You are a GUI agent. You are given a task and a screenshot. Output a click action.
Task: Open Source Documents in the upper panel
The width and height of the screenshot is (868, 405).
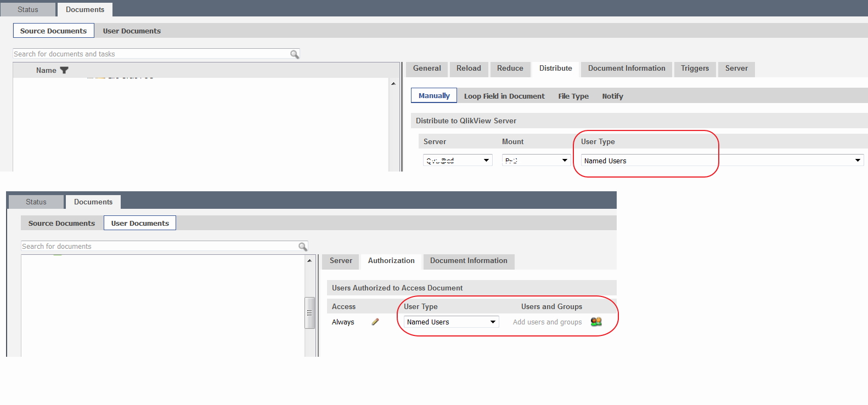[54, 31]
